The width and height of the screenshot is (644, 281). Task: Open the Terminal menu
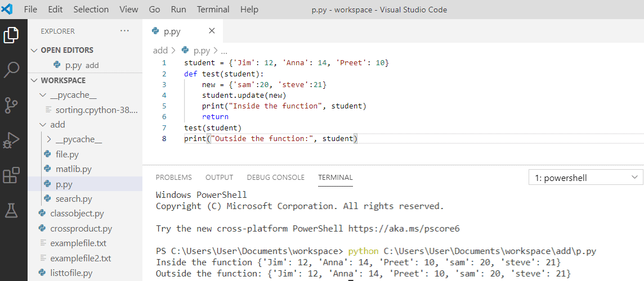pos(212,9)
